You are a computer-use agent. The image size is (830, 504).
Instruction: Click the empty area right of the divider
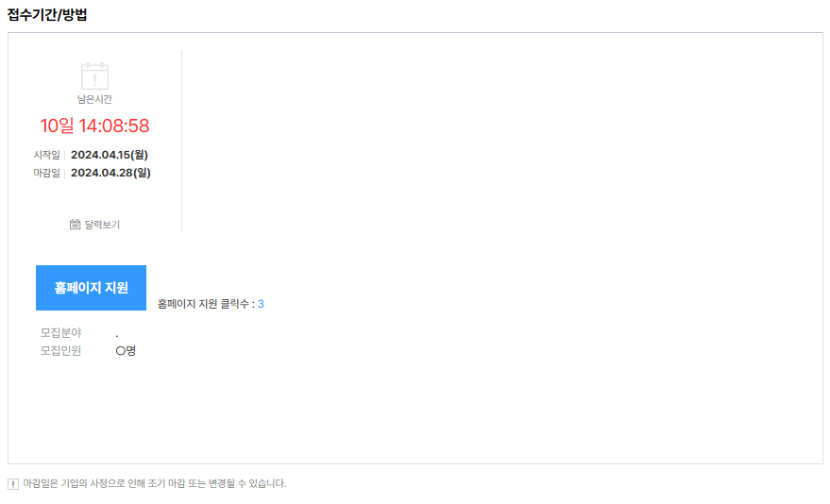tap(501, 141)
